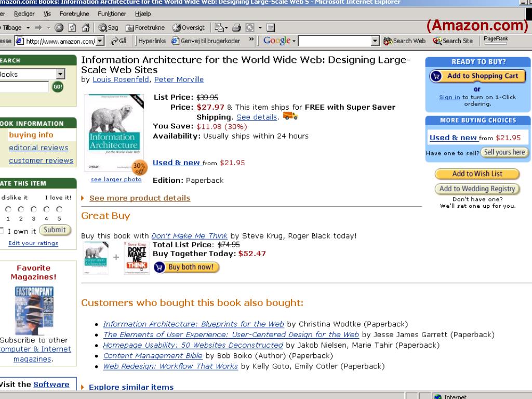Click the Tilbage back arrow button
Viewport: 532px width, 399px height.
tap(11, 28)
